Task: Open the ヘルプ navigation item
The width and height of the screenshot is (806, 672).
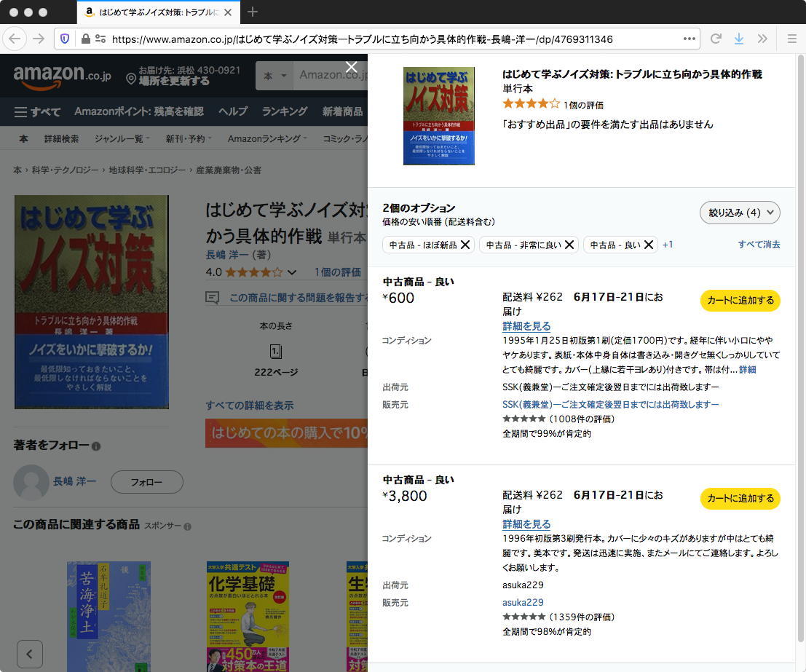Action: 233,111
